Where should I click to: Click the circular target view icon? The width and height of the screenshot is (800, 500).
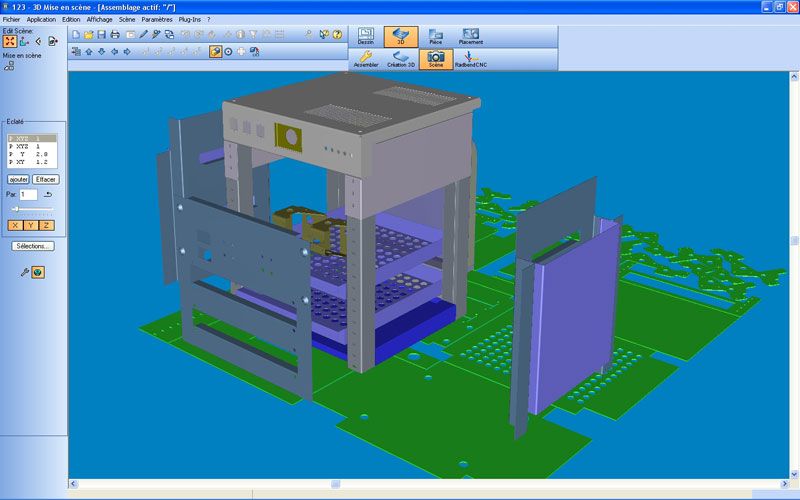229,52
